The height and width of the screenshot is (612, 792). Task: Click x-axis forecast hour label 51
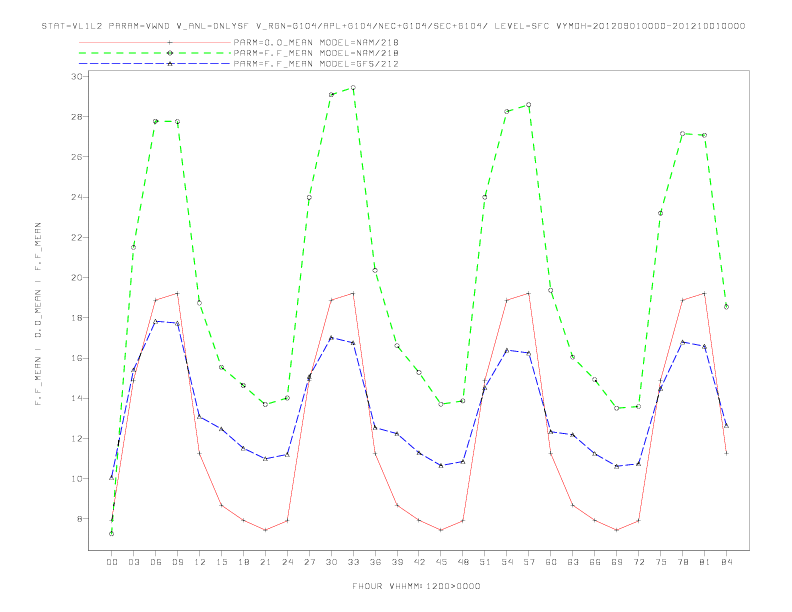tap(485, 562)
